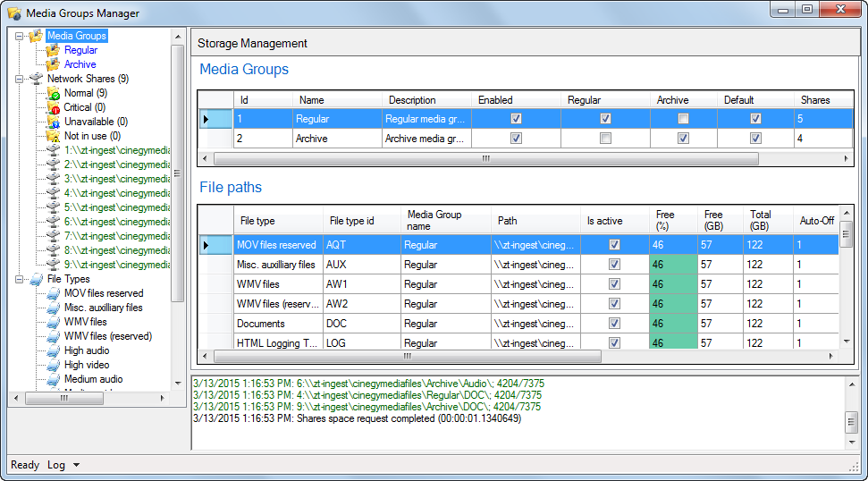Click the Critical (0) red alert icon
The height and width of the screenshot is (481, 868).
pyautogui.click(x=53, y=107)
